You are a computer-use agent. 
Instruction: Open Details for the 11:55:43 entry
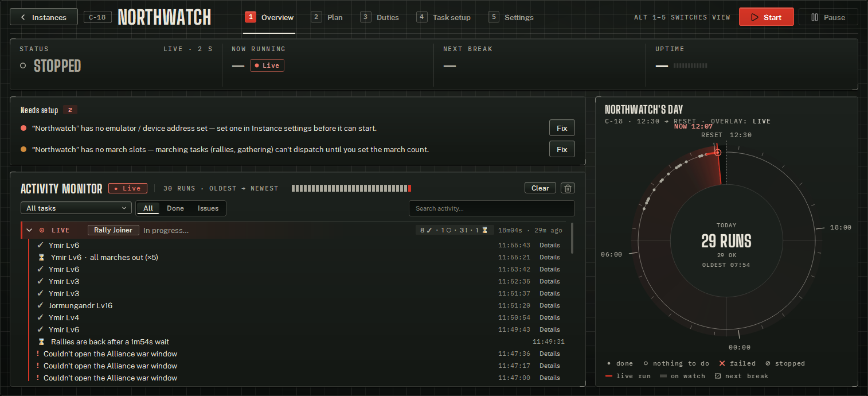pos(549,245)
